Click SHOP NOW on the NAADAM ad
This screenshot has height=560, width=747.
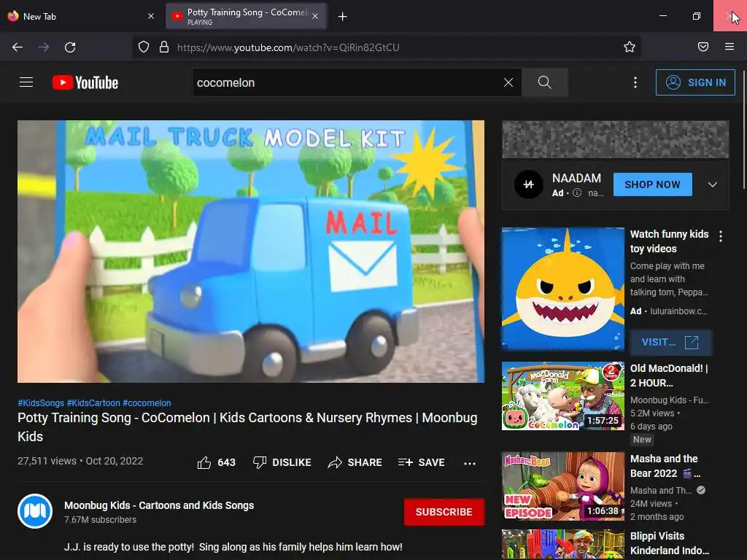653,184
